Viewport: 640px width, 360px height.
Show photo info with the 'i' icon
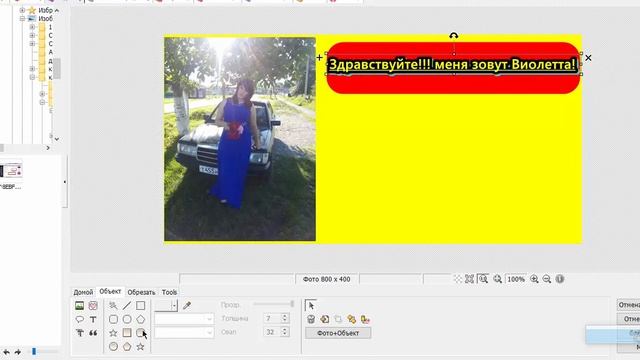560,279
